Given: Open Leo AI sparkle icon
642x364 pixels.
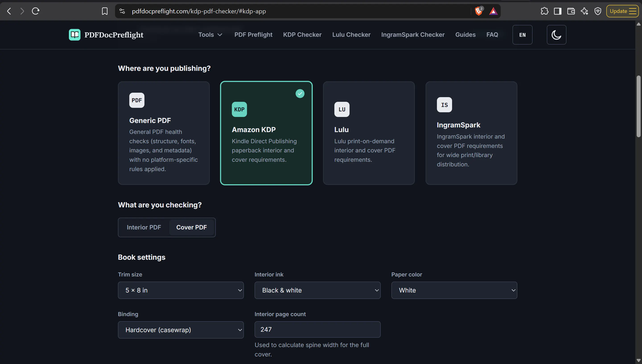Looking at the screenshot, I should point(584,11).
